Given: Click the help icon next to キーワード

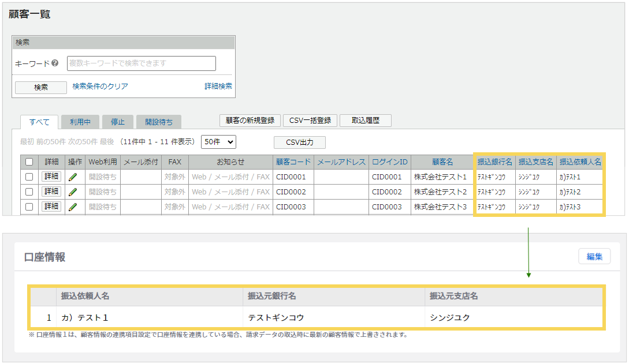Looking at the screenshot, I should [55, 63].
